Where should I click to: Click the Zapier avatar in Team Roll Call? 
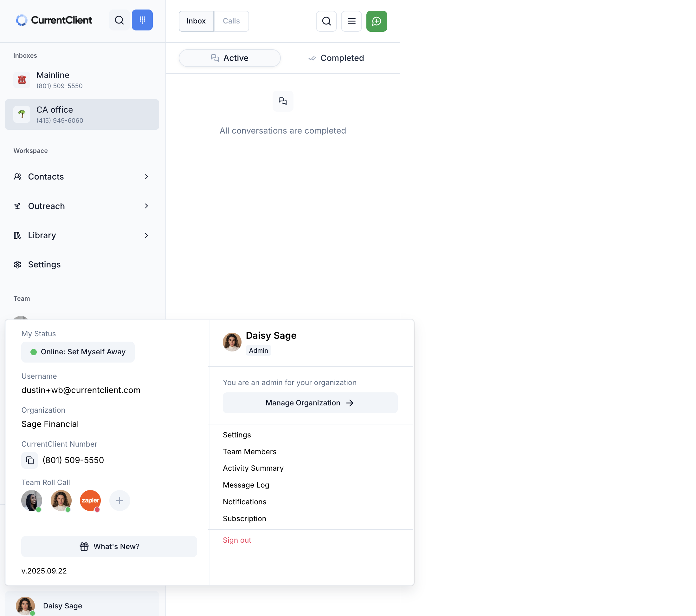click(x=90, y=501)
